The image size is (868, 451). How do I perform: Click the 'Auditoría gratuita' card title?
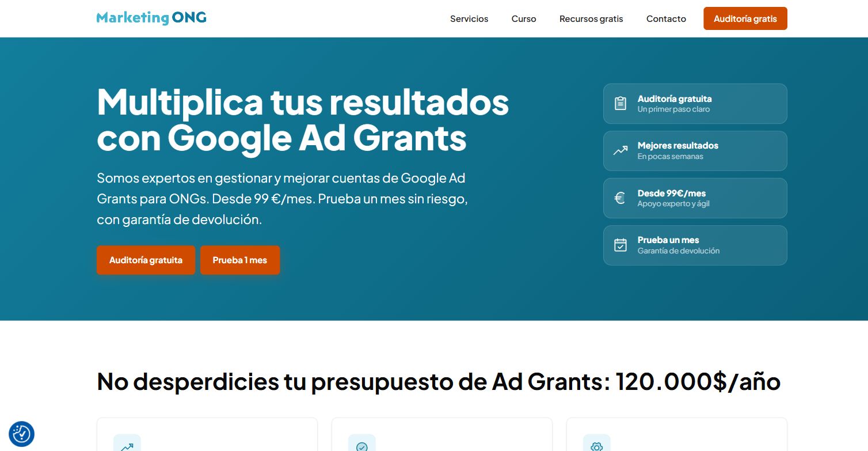click(x=675, y=98)
